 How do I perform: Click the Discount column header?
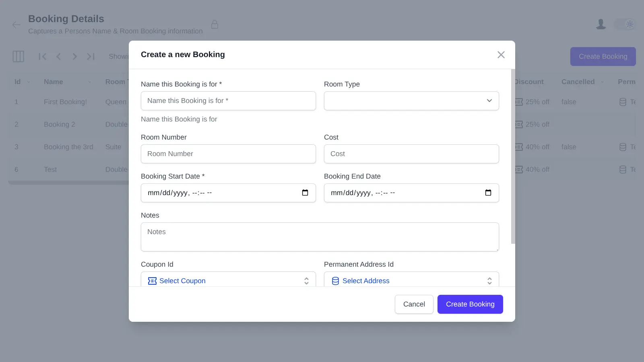point(529,82)
